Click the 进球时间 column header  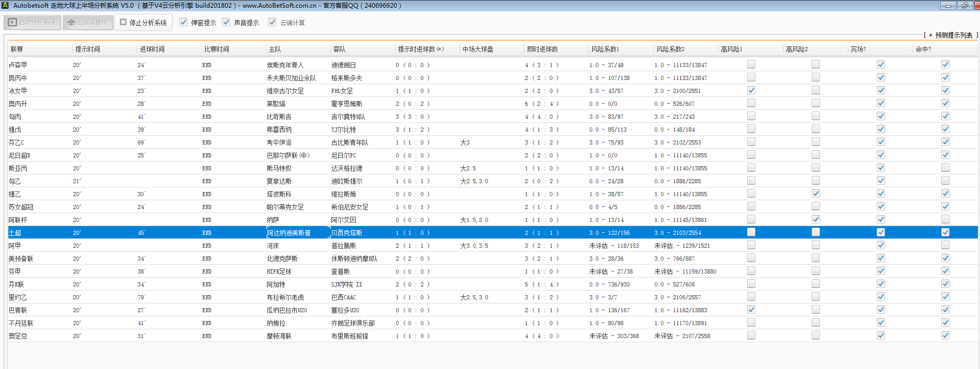coord(152,49)
